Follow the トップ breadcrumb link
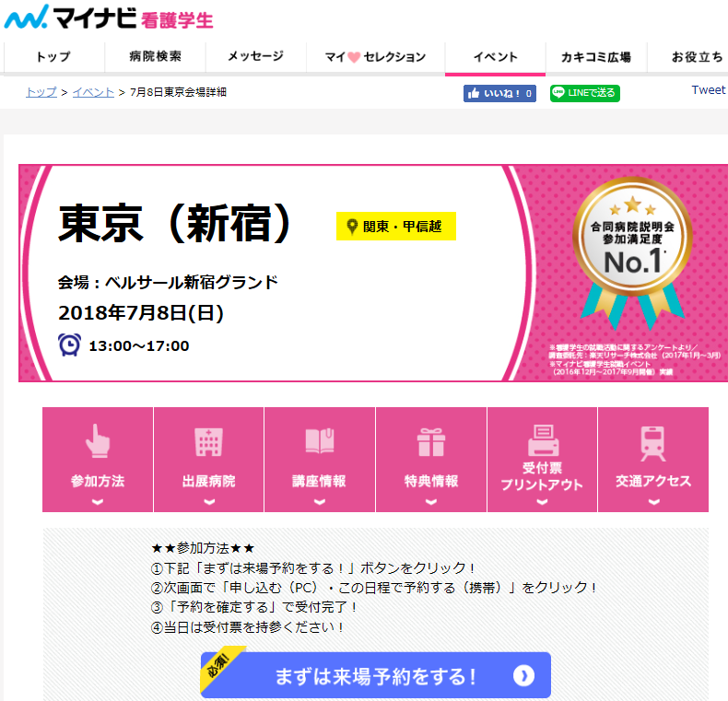Viewport: 728px width, 701px height. [x=41, y=92]
